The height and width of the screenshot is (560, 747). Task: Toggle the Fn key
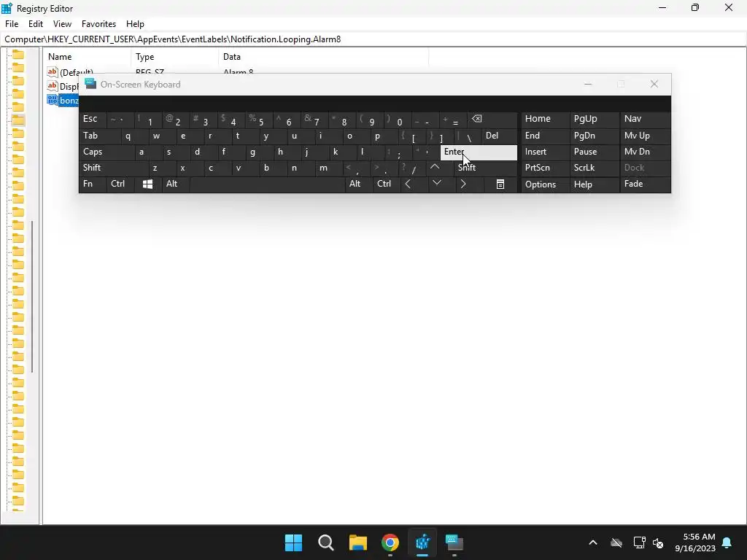pyautogui.click(x=93, y=184)
